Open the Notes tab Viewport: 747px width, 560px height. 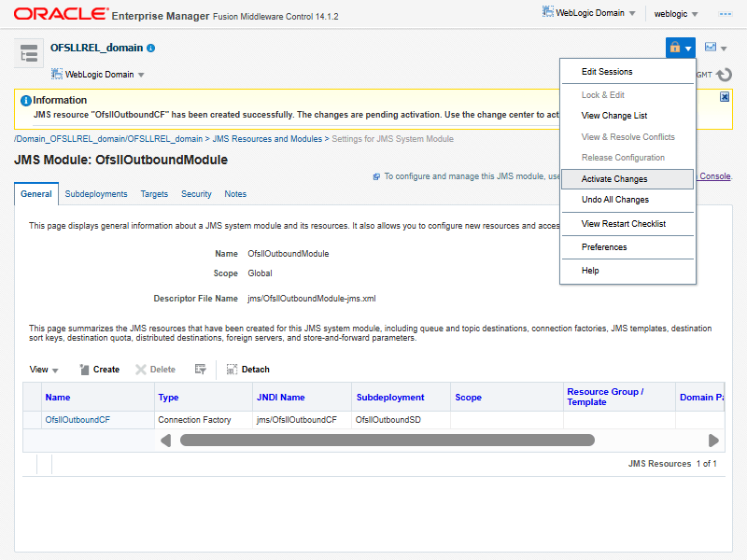click(x=235, y=194)
